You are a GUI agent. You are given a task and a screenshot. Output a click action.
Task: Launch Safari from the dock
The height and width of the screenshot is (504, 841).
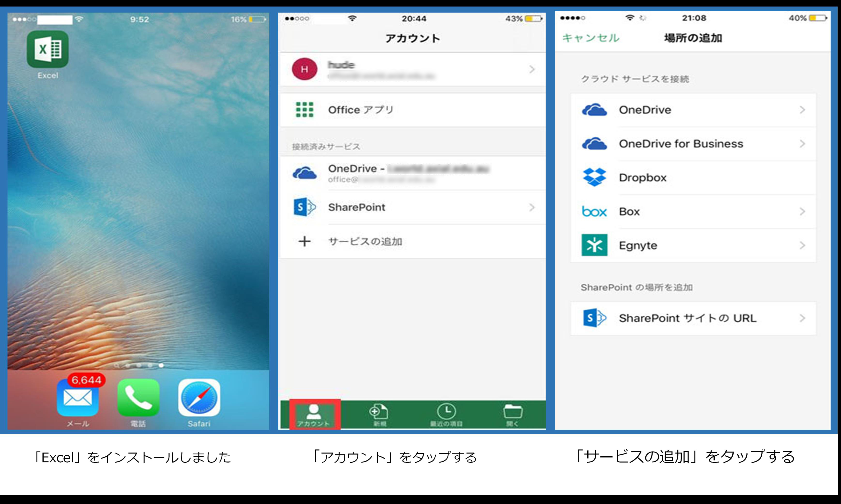199,398
